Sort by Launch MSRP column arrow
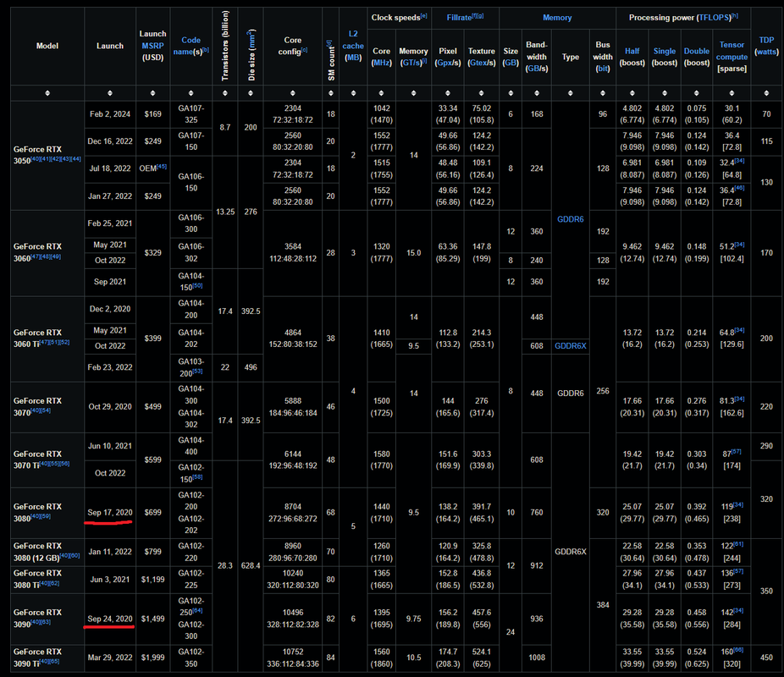 153,93
